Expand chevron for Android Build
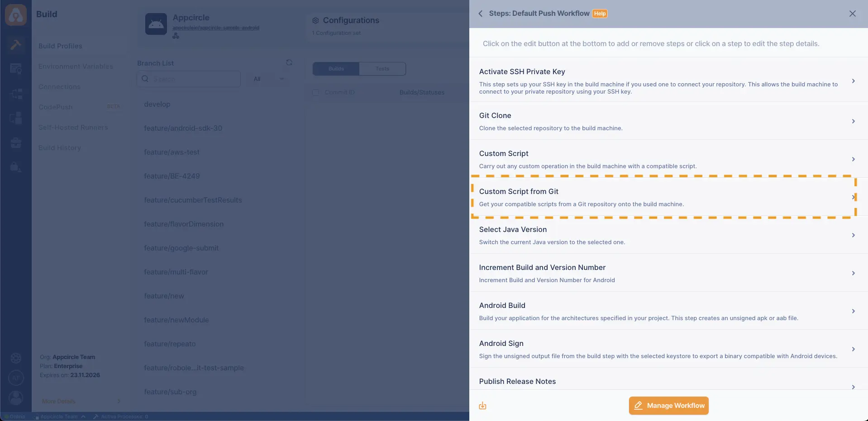Viewport: 868px width, 421px height. (853, 311)
